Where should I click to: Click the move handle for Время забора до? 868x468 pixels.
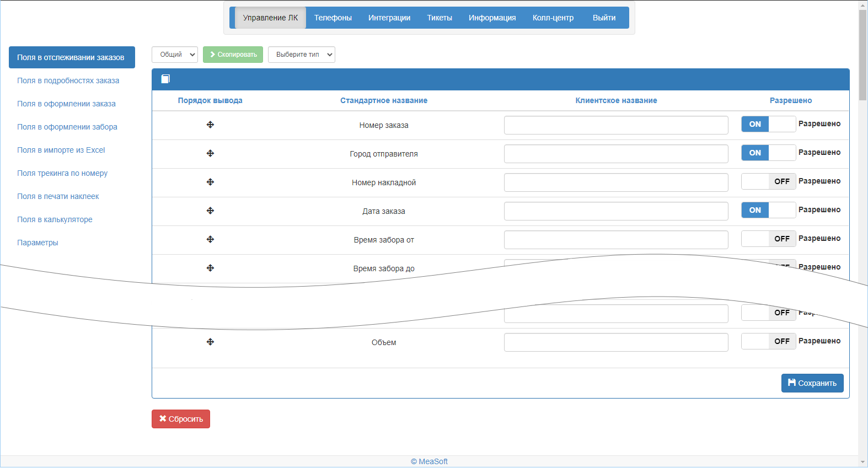click(210, 268)
